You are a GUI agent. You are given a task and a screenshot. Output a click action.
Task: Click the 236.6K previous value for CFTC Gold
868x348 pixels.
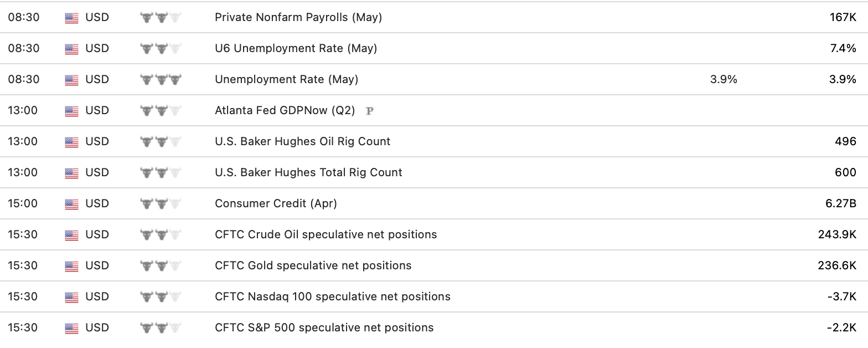coord(837,265)
